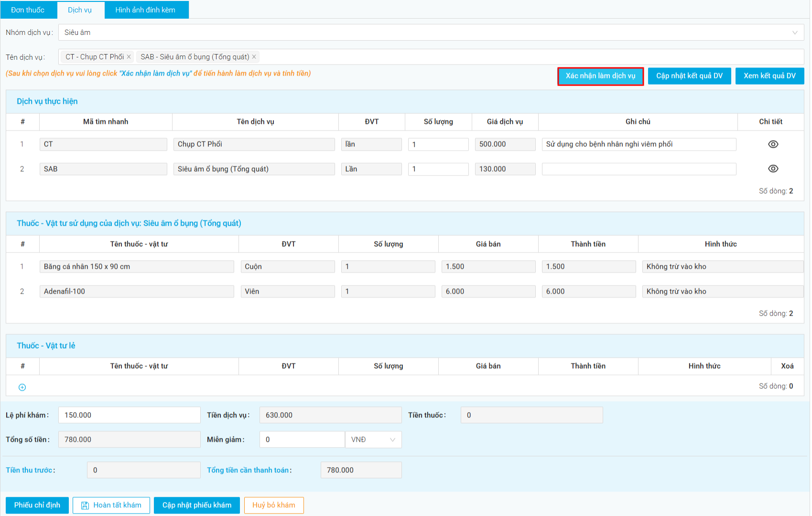The width and height of the screenshot is (812, 516).
Task: Click Xem kết quả DV button
Action: pos(769,76)
